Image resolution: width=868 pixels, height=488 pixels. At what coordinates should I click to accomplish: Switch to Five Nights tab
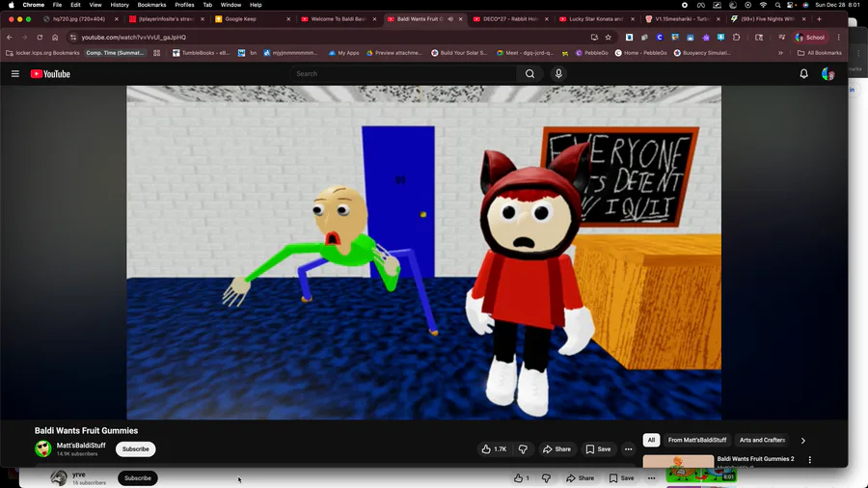[x=768, y=19]
